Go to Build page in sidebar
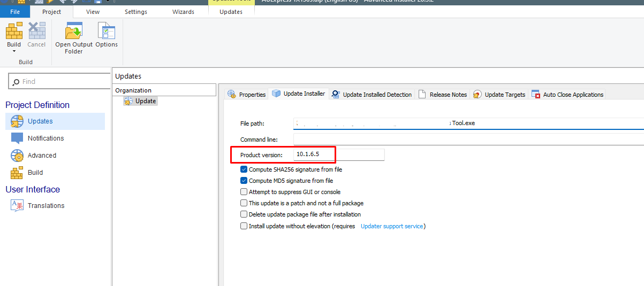Screen dimensions: 644x286 (x=35, y=173)
